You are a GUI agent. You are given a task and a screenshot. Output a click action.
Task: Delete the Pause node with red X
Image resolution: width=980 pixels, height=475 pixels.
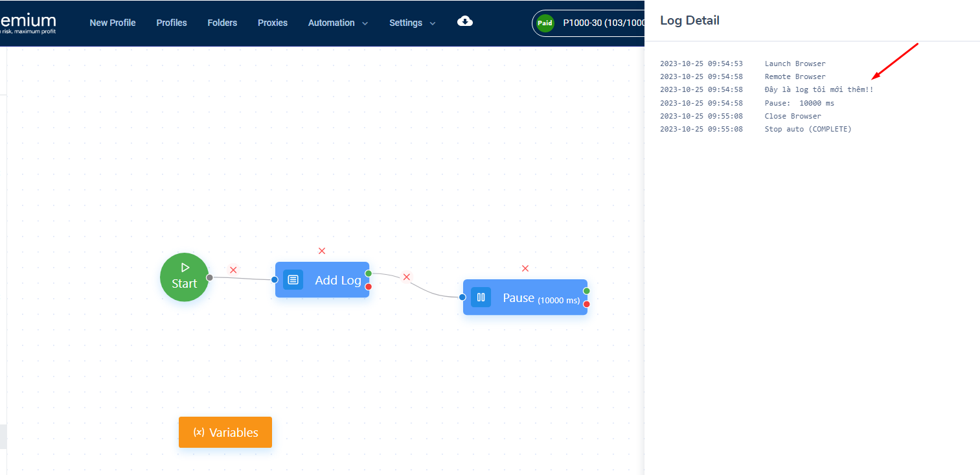525,268
